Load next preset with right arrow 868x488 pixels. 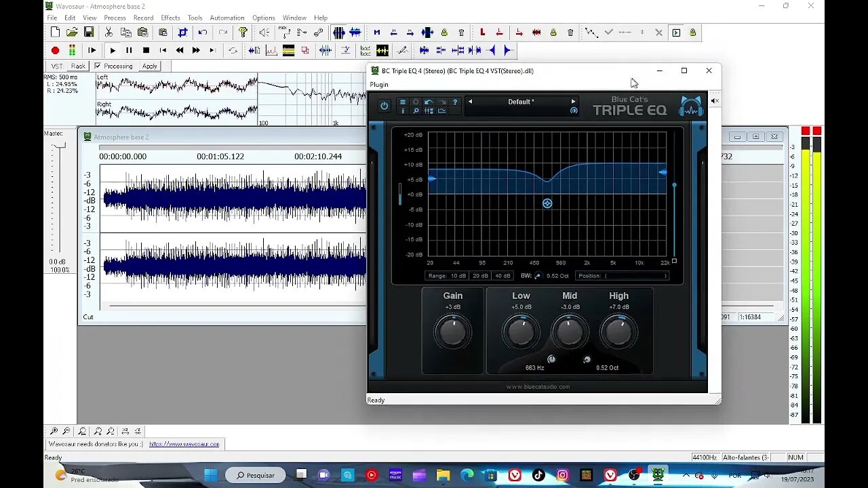point(573,102)
